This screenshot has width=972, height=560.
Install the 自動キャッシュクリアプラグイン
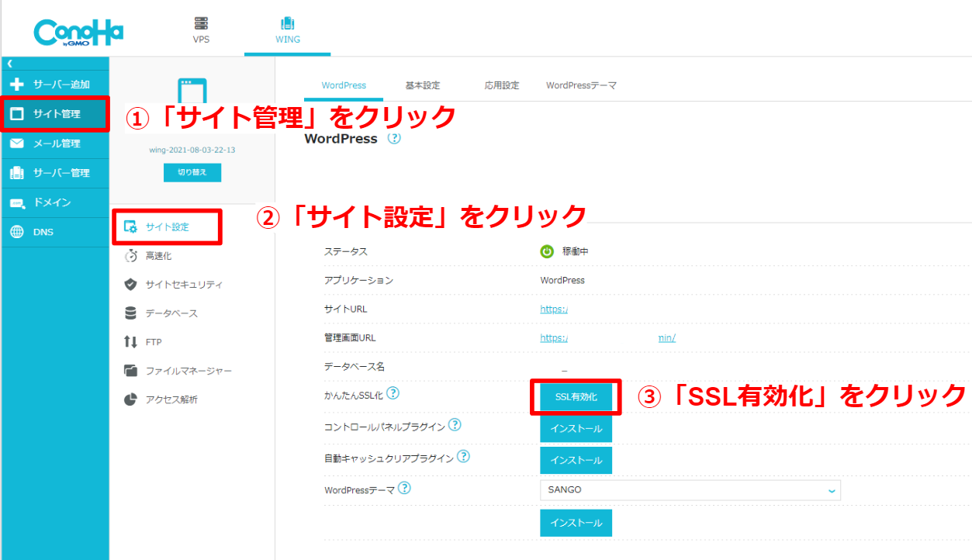coord(576,460)
